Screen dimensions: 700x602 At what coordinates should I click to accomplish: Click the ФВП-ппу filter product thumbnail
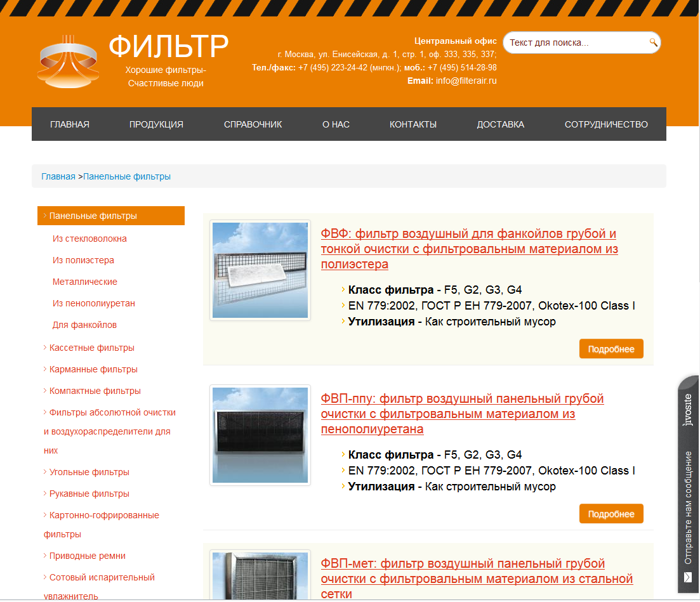pos(260,436)
